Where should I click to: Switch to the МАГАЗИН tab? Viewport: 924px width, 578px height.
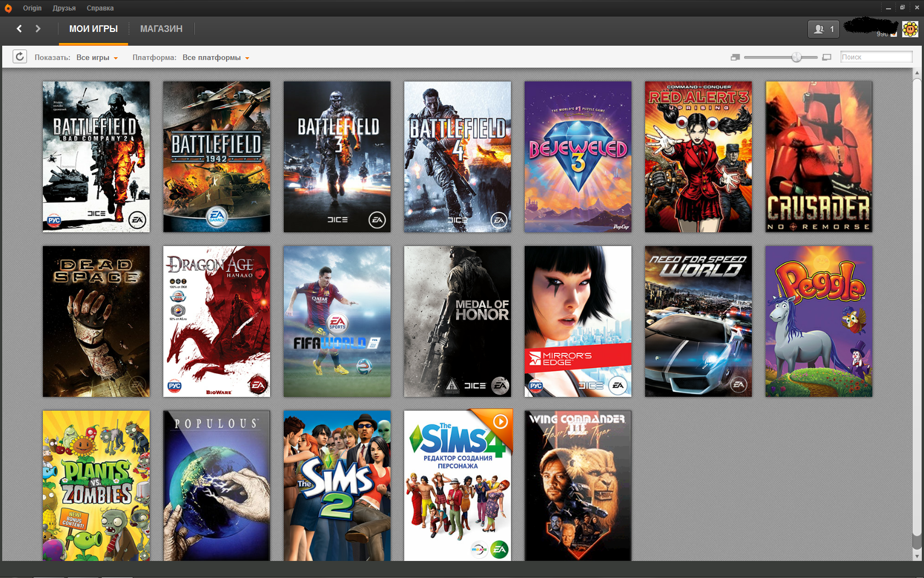tap(161, 29)
